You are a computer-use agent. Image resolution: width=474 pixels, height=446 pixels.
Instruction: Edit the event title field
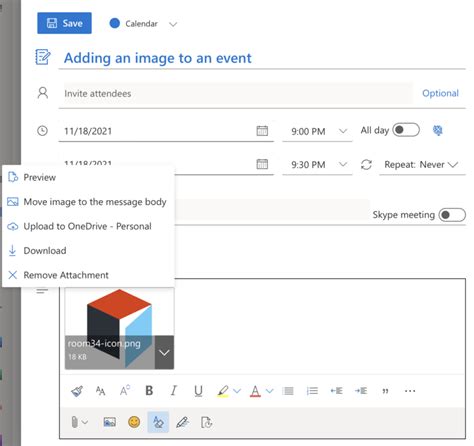(x=262, y=58)
